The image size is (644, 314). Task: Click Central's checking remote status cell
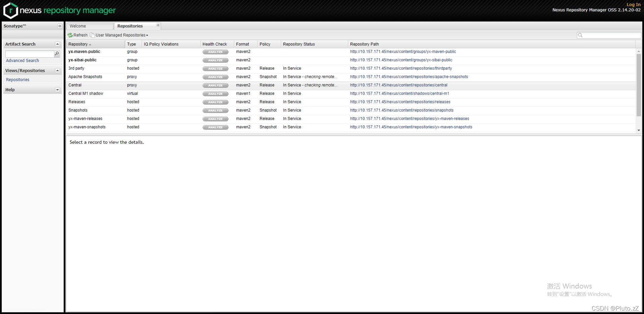pos(310,85)
